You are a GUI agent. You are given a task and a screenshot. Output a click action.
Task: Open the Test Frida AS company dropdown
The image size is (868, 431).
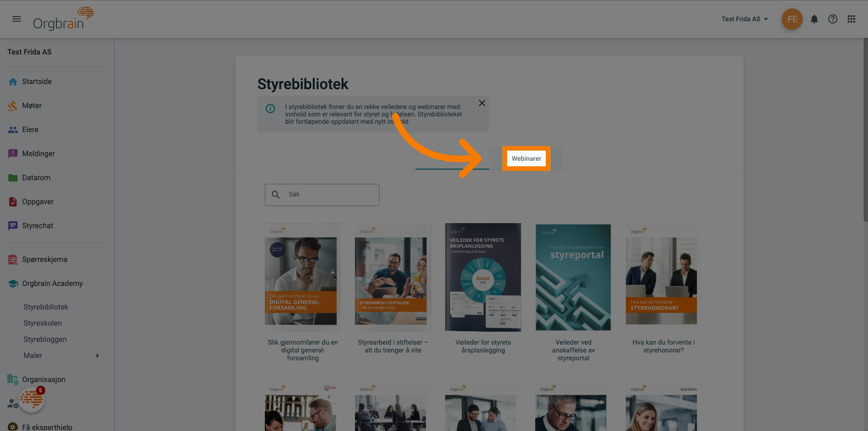pyautogui.click(x=745, y=19)
